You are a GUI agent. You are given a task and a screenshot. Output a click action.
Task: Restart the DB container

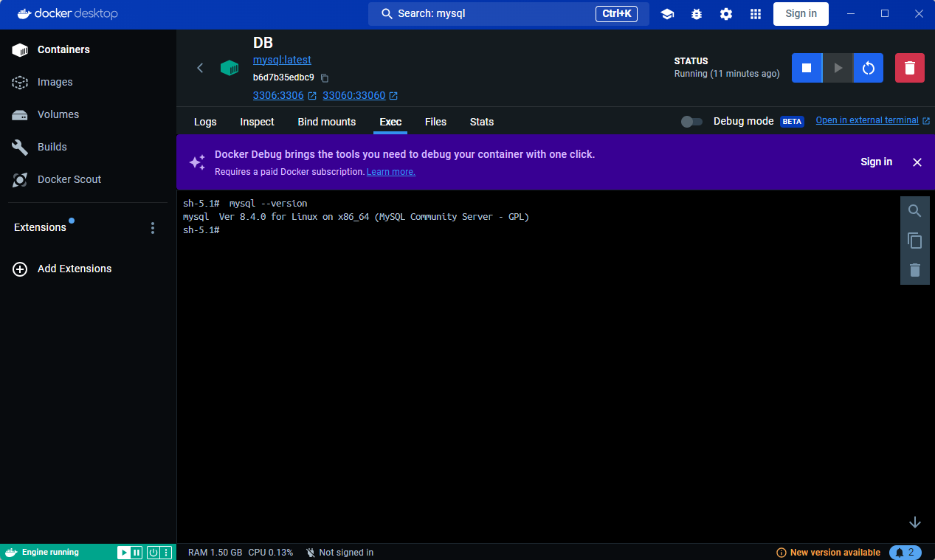(x=869, y=68)
